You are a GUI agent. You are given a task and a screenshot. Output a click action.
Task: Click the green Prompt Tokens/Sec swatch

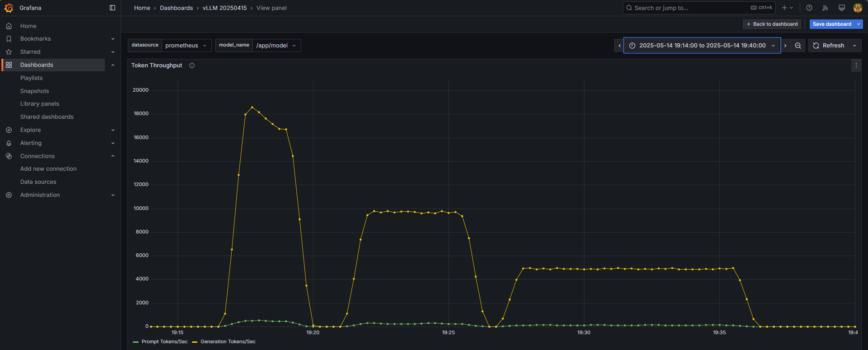tap(136, 342)
